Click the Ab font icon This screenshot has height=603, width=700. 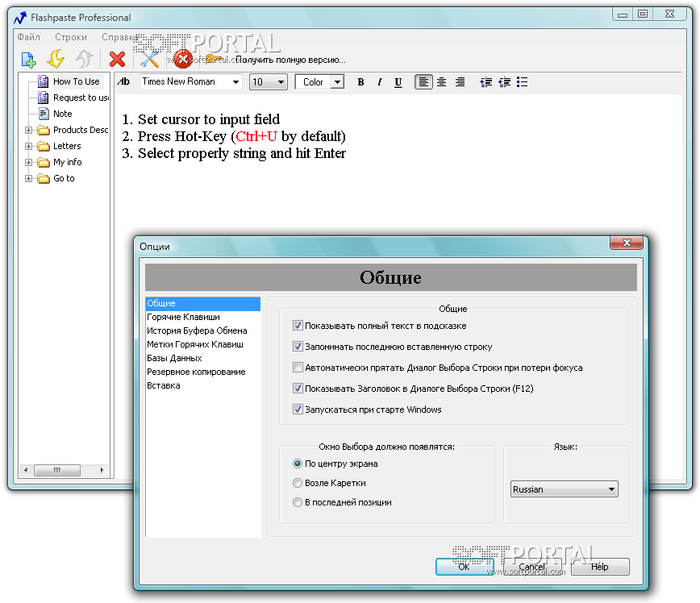[123, 81]
